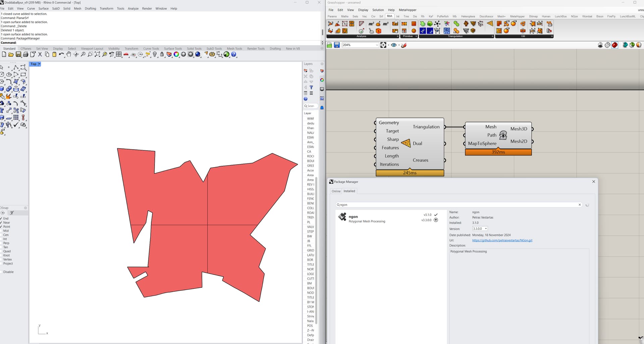
Task: Select the Pan hand tool in Rhino
Action: pyautogui.click(x=69, y=54)
